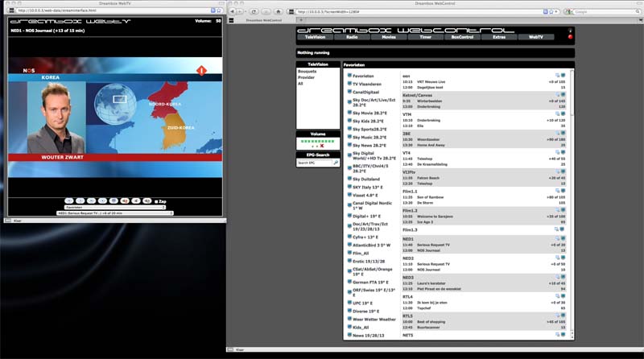The width and height of the screenshot is (644, 359).
Task: Click the Digital+ 19° E bouquet icon
Action: point(349,216)
